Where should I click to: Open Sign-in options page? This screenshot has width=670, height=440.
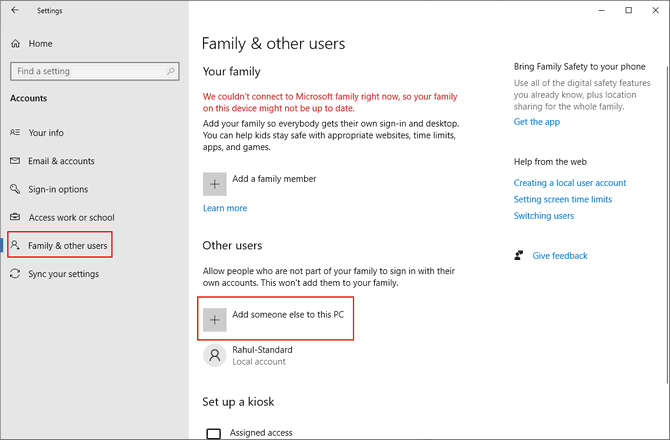tap(58, 189)
